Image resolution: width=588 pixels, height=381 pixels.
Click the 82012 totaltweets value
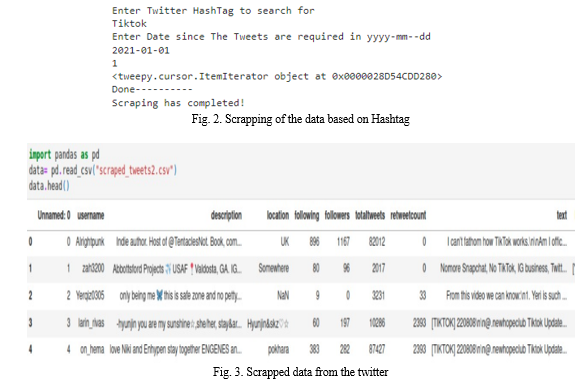click(x=376, y=242)
